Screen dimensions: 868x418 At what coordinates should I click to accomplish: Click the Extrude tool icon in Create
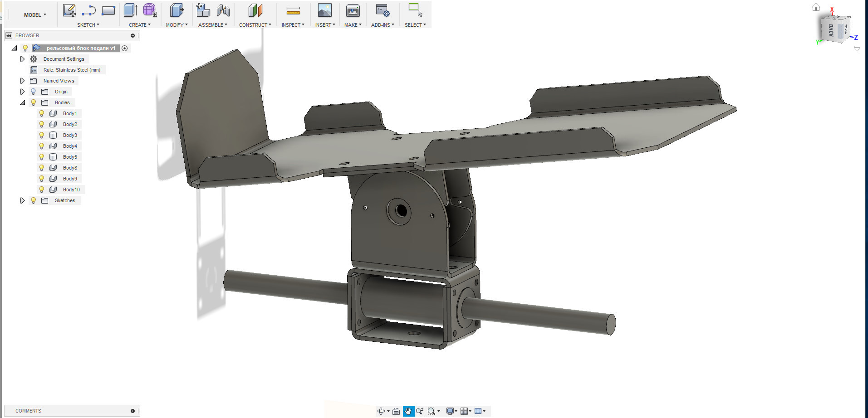click(x=130, y=10)
